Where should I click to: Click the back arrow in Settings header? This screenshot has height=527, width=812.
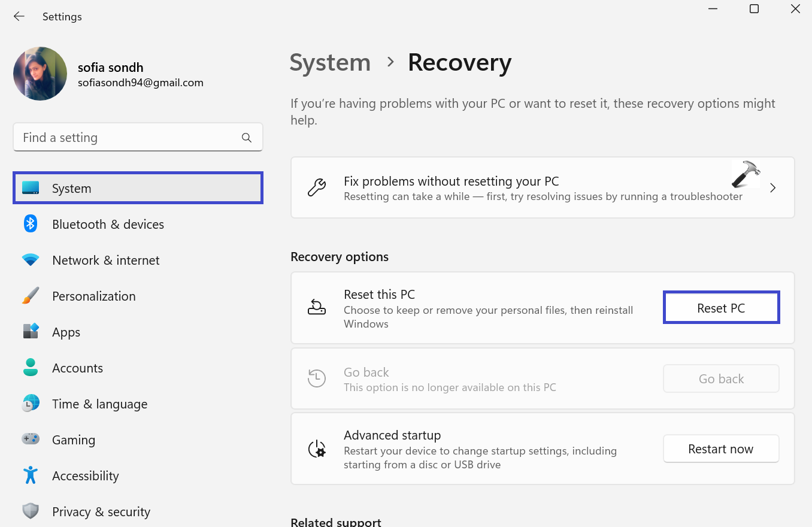click(x=19, y=16)
